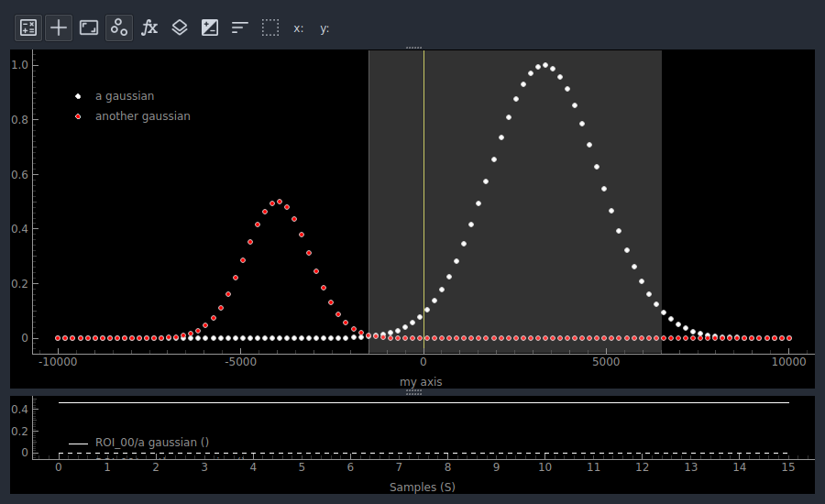This screenshot has height=504, width=825.
Task: Click the 0.6 y-axis tick label
Action: (19, 175)
